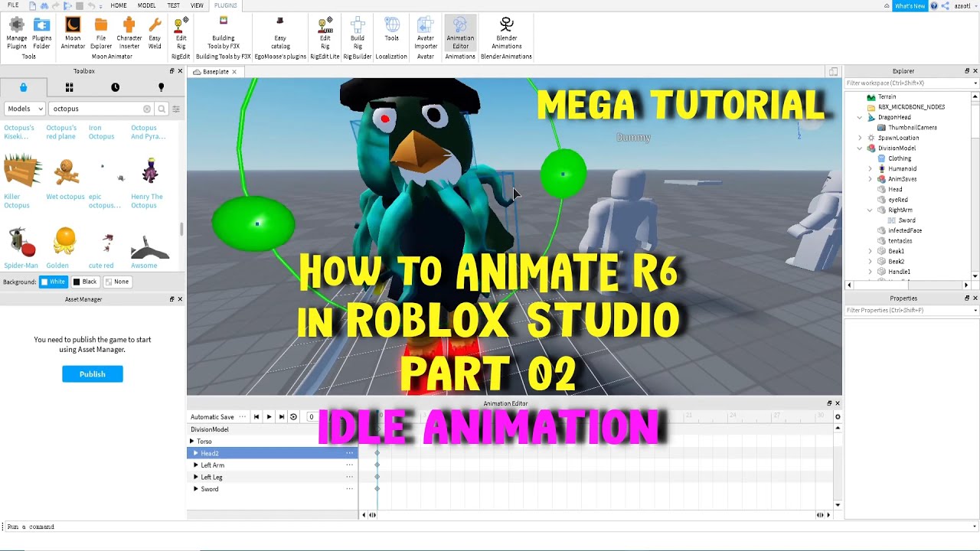This screenshot has height=551, width=980.
Task: Toggle the Animation Editor plugin
Action: pos(460,33)
